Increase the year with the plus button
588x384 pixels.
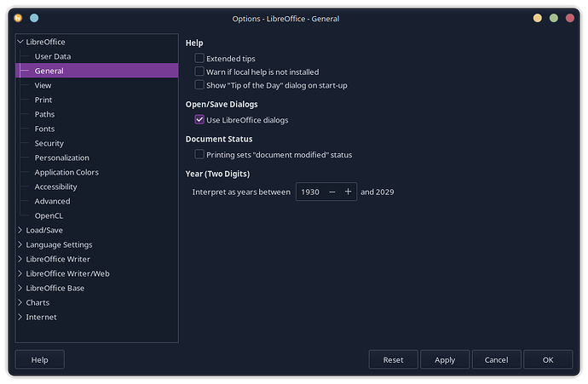point(348,192)
